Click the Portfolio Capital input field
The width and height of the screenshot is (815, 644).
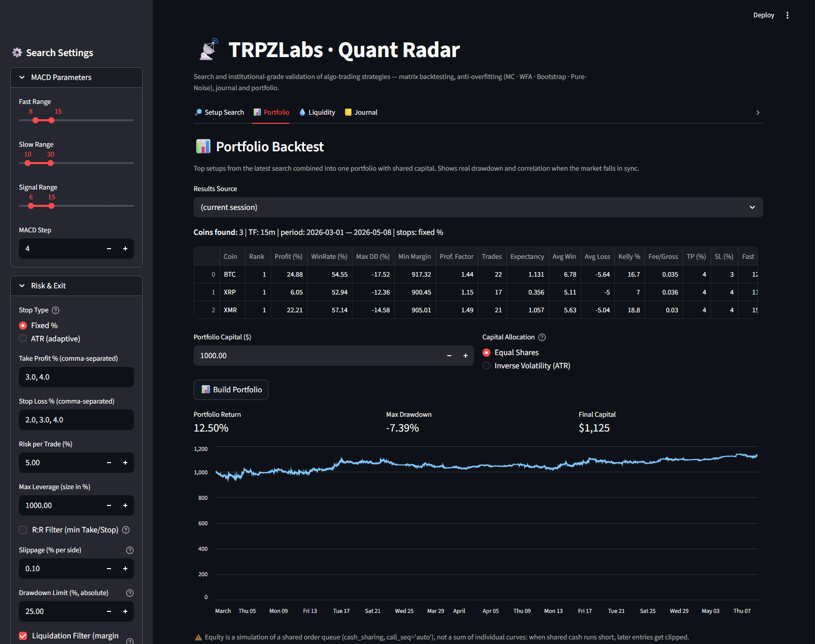coord(317,356)
